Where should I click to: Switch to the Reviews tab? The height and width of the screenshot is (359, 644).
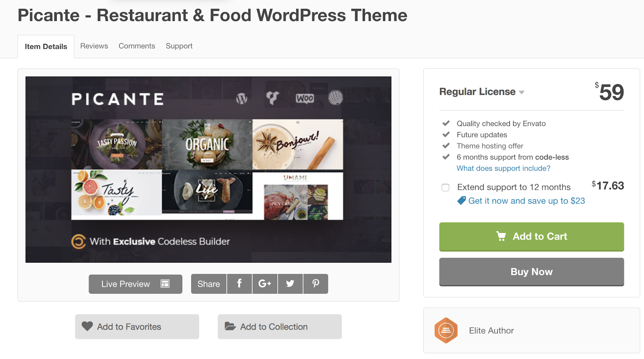[x=94, y=46]
